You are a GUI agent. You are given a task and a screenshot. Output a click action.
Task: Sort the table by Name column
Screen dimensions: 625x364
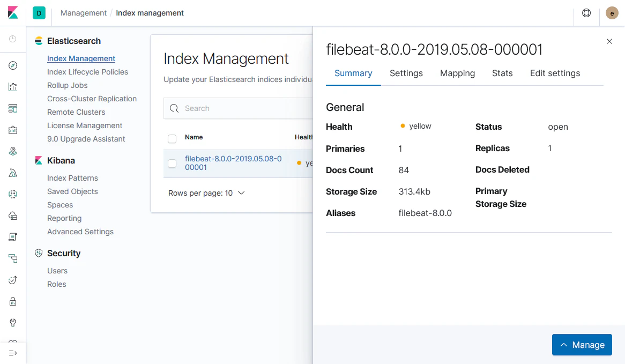[194, 137]
